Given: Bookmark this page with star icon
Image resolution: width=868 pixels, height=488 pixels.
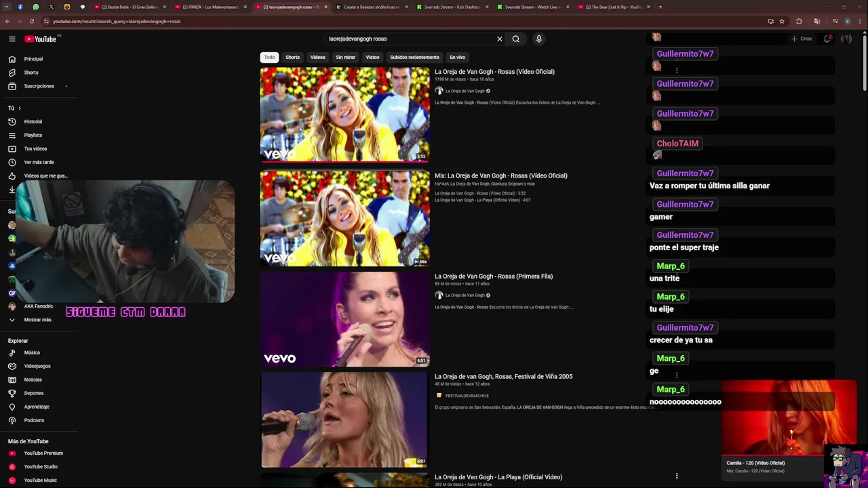Looking at the screenshot, I should click(x=782, y=21).
